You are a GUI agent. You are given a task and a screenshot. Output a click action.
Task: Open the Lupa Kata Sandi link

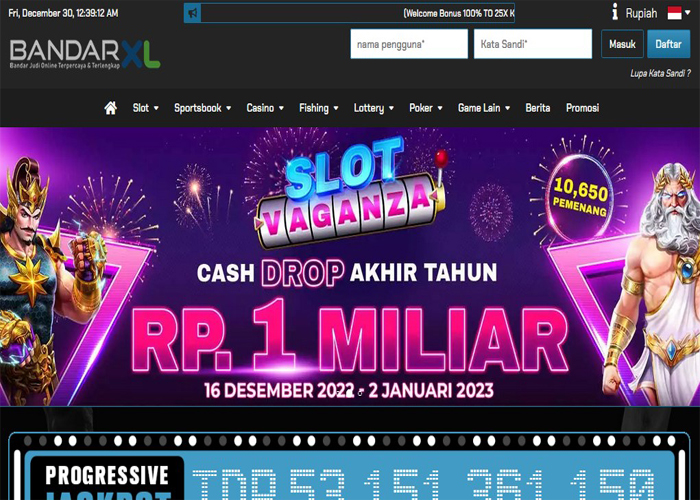click(x=660, y=73)
